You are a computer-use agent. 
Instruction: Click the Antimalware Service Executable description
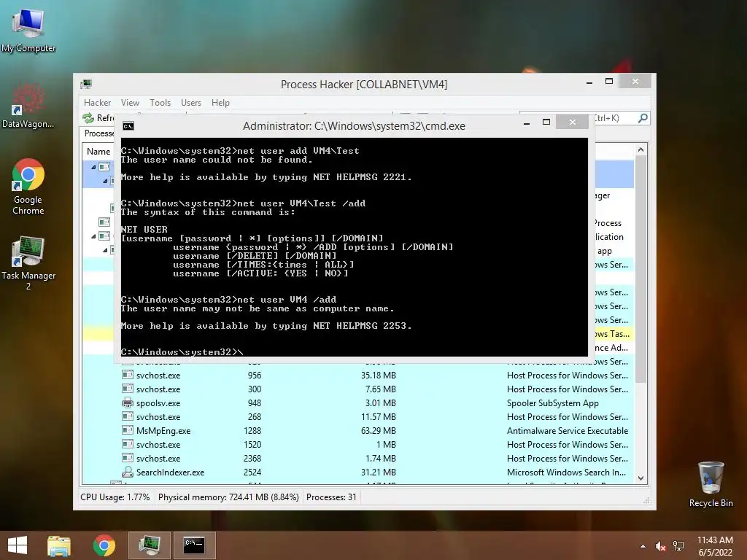[568, 430]
